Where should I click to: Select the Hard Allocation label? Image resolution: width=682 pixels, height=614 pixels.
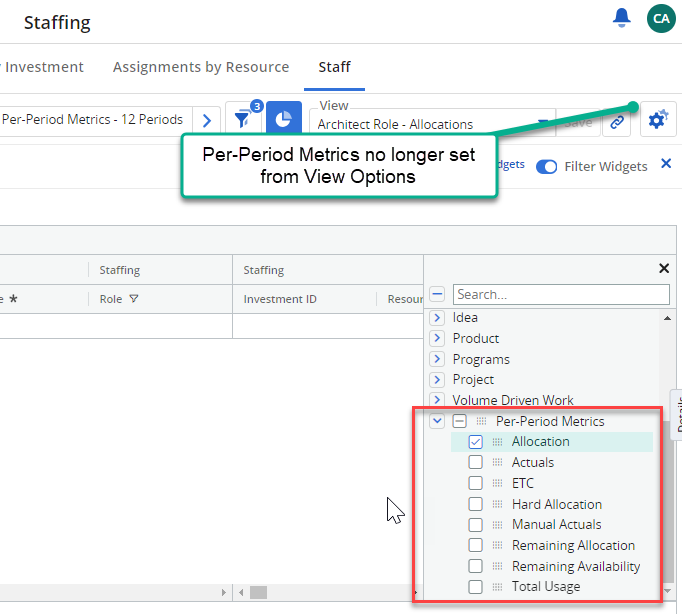coord(557,504)
